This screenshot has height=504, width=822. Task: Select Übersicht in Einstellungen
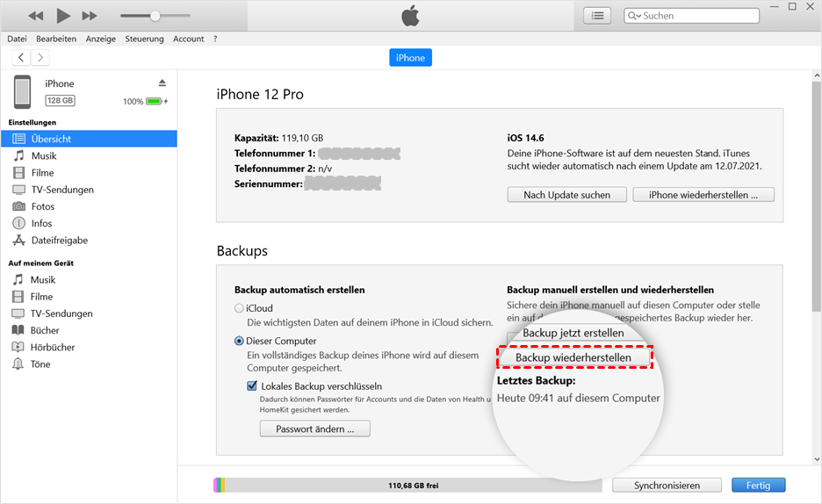89,139
